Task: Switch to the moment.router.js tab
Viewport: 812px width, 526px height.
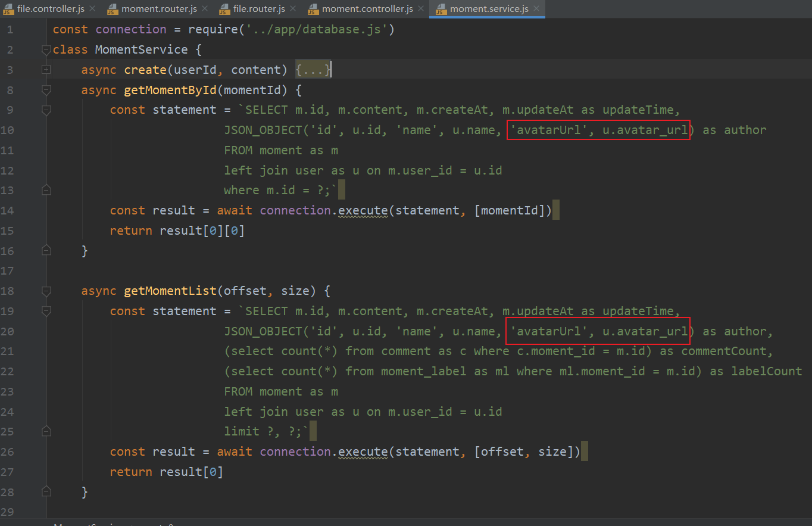Action: pos(159,9)
